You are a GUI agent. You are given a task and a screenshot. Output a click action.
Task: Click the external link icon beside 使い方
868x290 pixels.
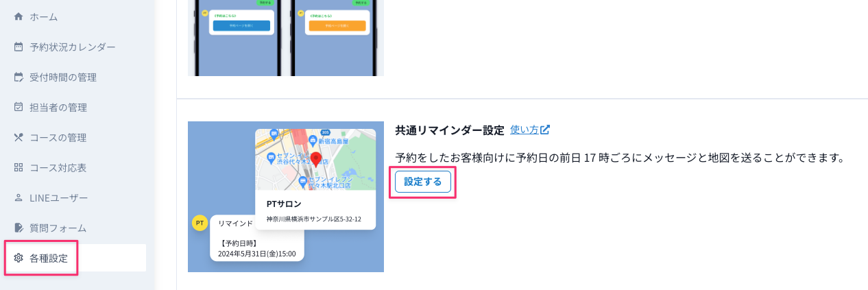point(545,130)
